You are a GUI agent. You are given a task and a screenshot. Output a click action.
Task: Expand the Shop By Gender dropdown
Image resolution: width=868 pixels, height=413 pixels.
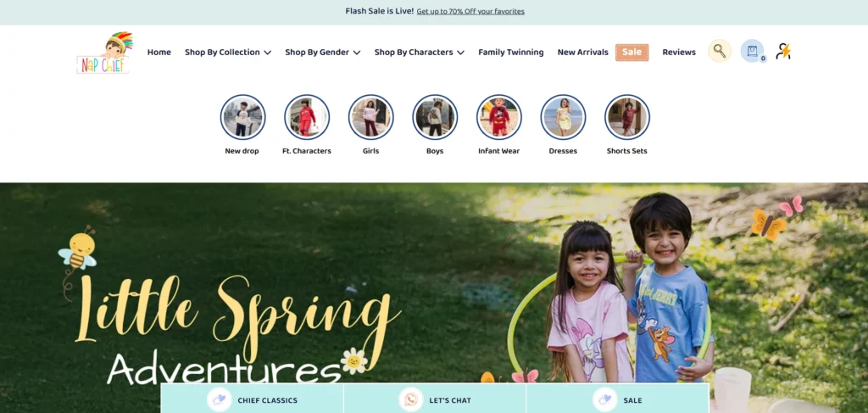tap(323, 52)
